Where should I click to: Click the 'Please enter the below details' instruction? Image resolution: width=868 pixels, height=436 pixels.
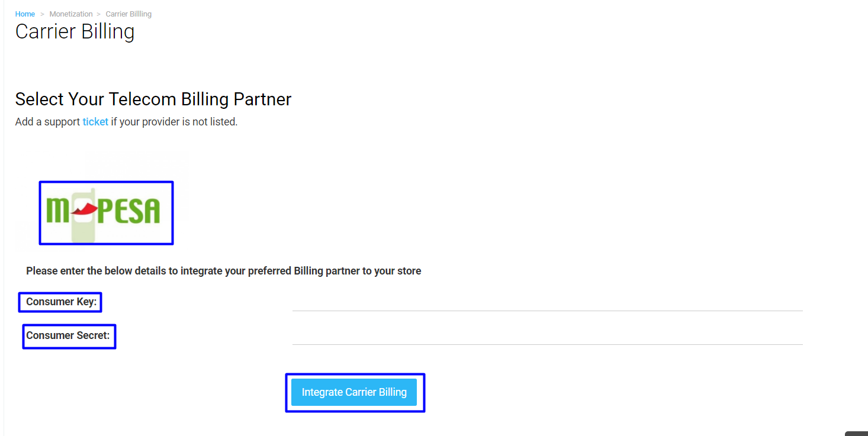tap(224, 271)
